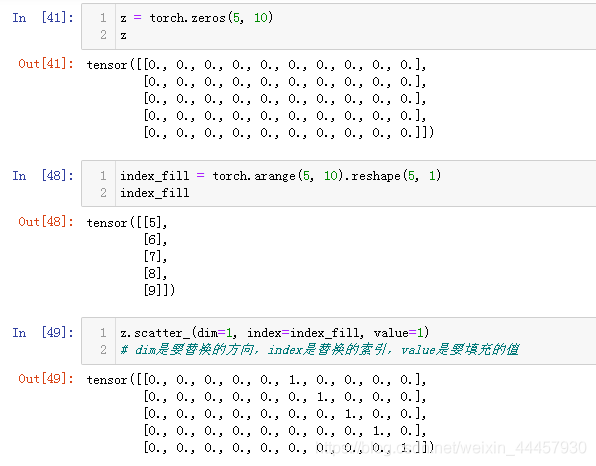Click second line 'z' in cell 41
The height and width of the screenshot is (466, 596).
(x=124, y=35)
